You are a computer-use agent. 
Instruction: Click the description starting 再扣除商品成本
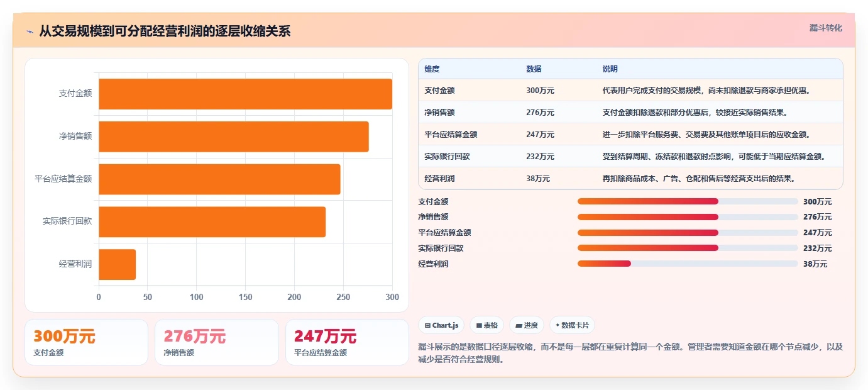pyautogui.click(x=699, y=179)
